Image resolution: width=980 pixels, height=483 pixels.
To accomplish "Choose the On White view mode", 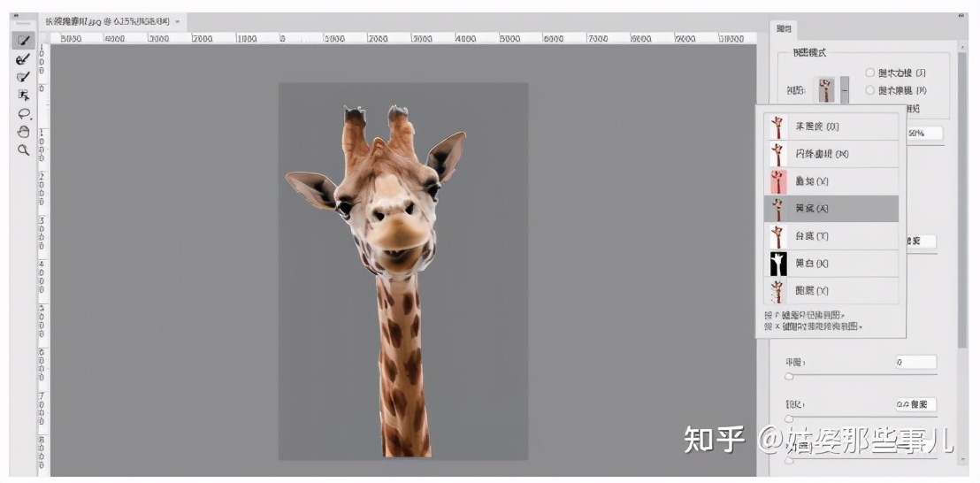I will click(831, 236).
